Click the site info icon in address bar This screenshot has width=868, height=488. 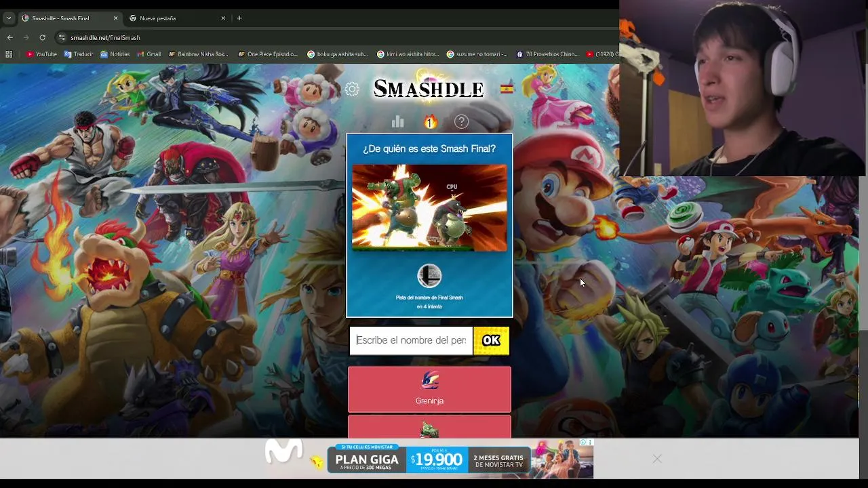pos(62,38)
